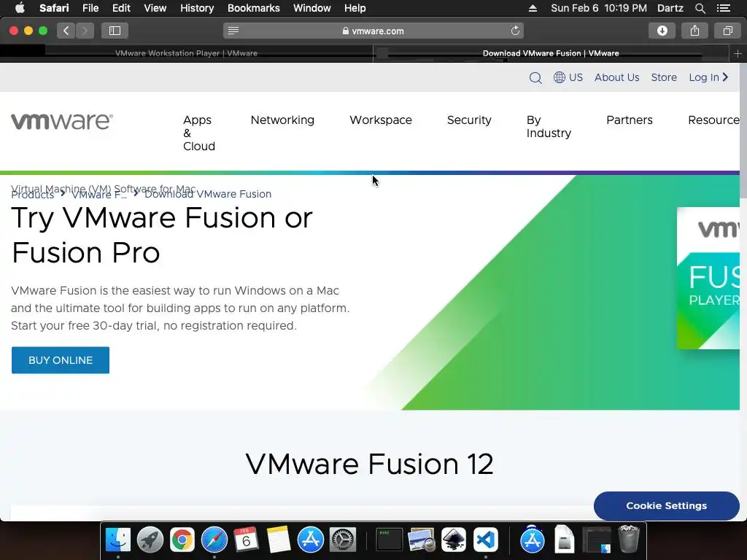The image size is (747, 560).
Task: Open the Apple menu
Action: pos(20,8)
